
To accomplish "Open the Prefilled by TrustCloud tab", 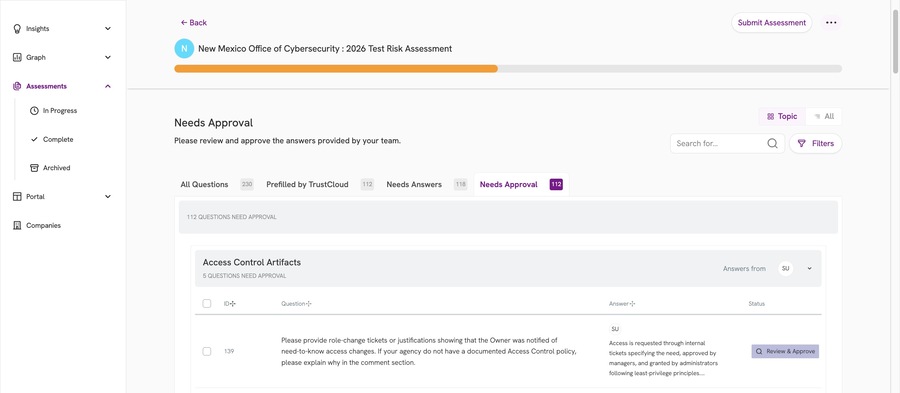I will pos(320,185).
